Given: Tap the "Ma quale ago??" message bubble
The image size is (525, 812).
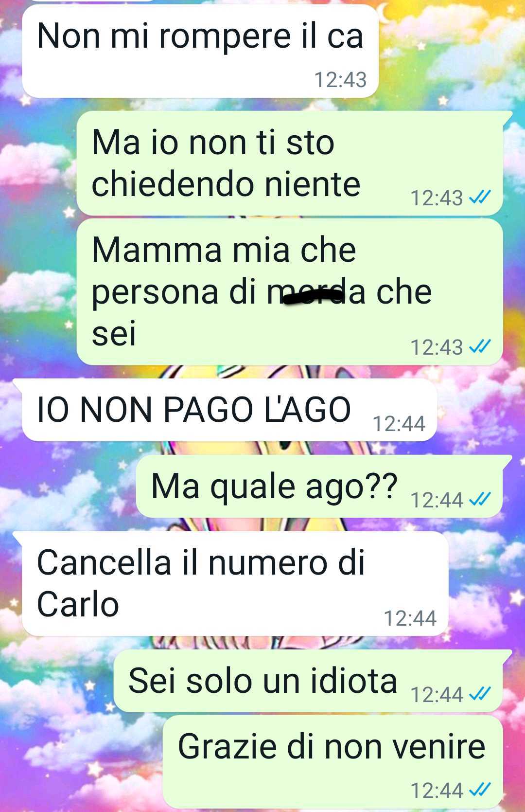Looking at the screenshot, I should coord(319,486).
